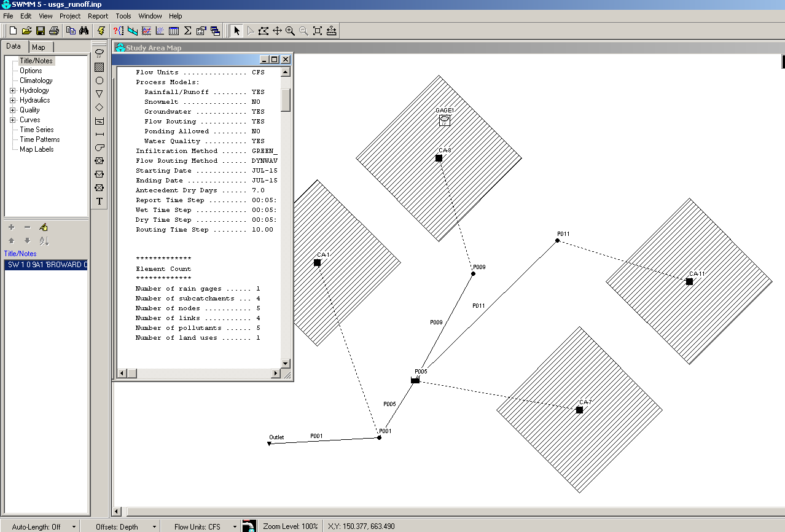Expand the Curves tree node
785x532 pixels.
click(x=12, y=120)
